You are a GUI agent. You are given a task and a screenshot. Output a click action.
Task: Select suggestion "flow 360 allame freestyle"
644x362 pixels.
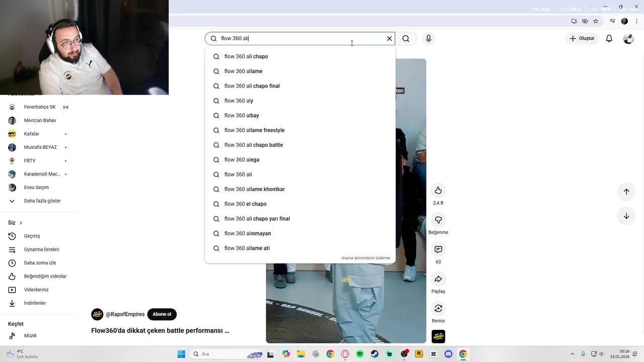tap(300, 130)
